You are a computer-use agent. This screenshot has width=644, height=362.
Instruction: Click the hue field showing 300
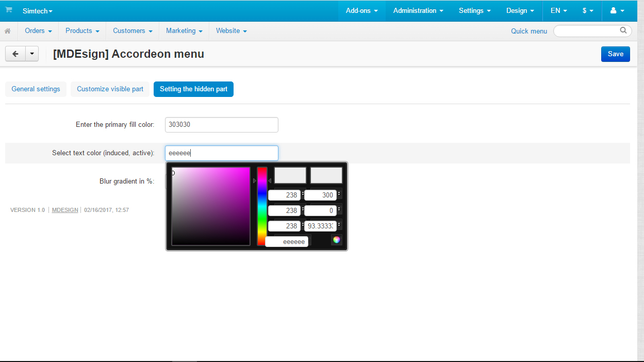[320, 195]
